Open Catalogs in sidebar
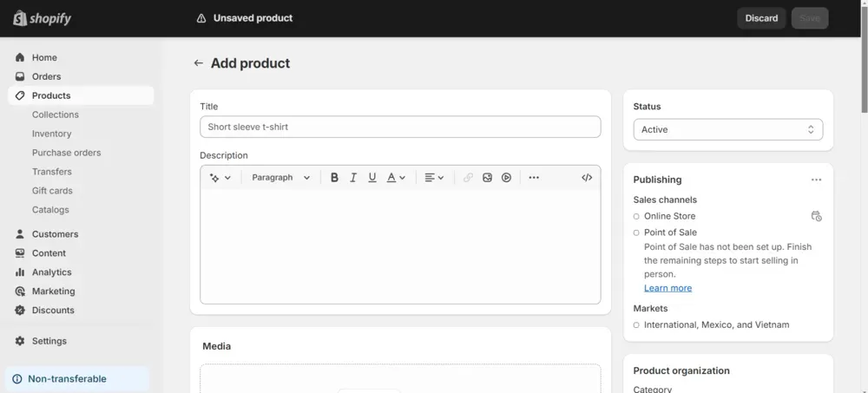The image size is (868, 393). tap(50, 210)
